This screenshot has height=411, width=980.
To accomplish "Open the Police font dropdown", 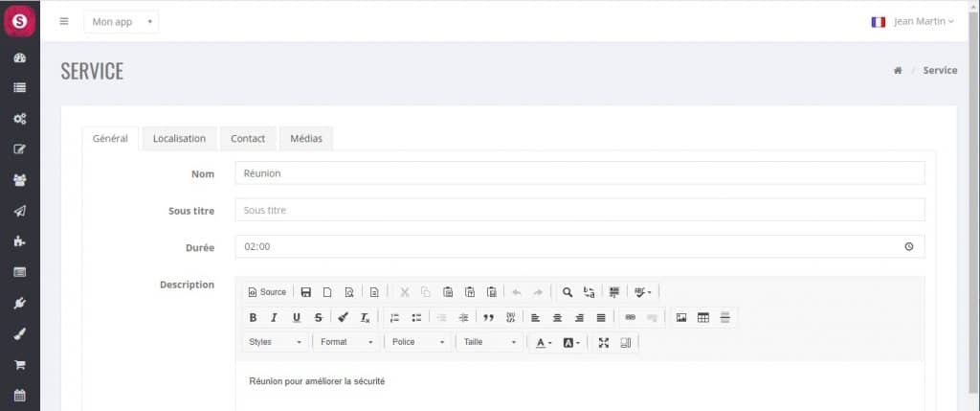I will point(418,342).
